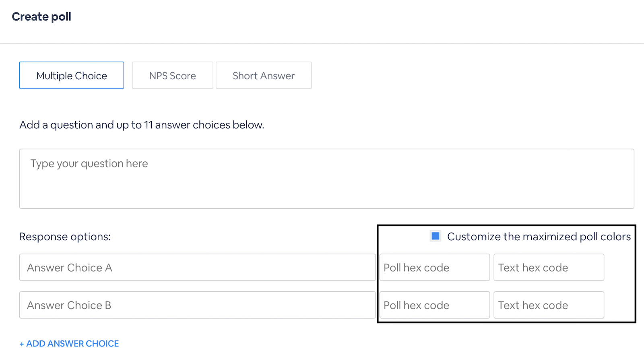Open the Short Answer poll type
The width and height of the screenshot is (644, 361).
click(x=264, y=75)
